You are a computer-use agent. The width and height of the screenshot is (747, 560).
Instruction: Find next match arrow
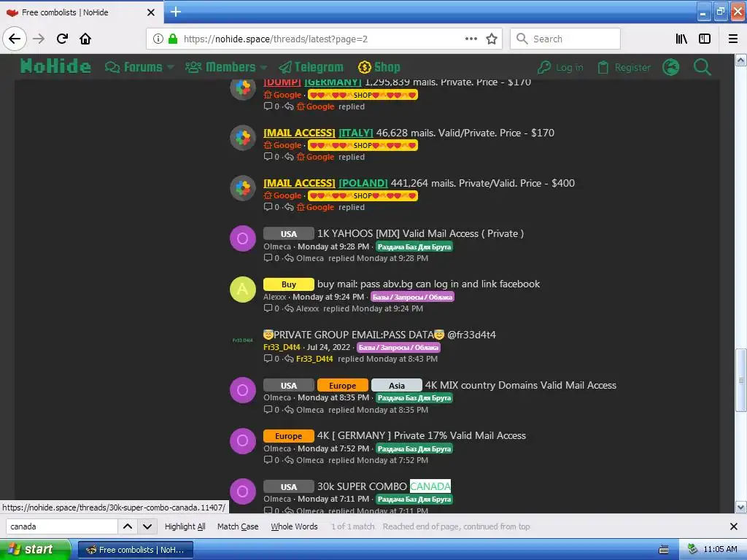pyautogui.click(x=147, y=526)
